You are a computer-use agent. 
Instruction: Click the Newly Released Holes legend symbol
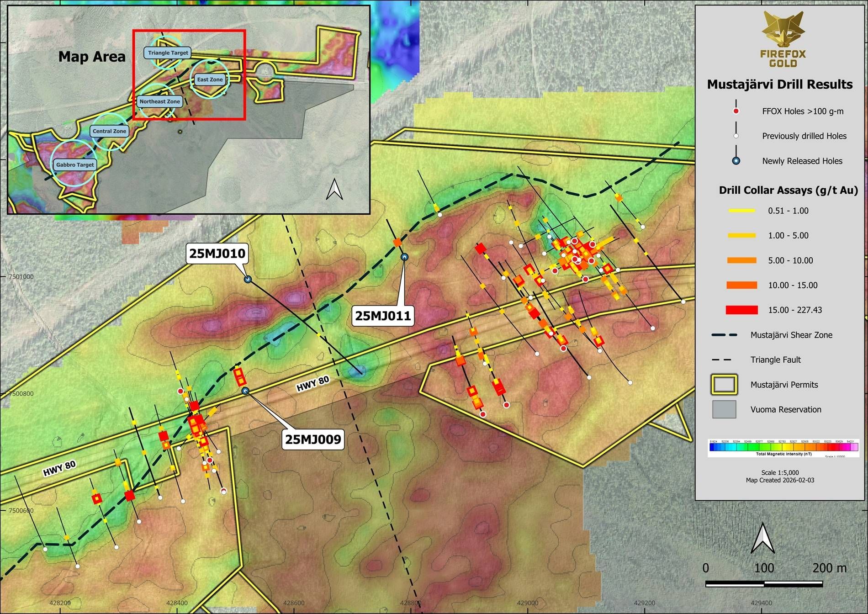coord(736,160)
